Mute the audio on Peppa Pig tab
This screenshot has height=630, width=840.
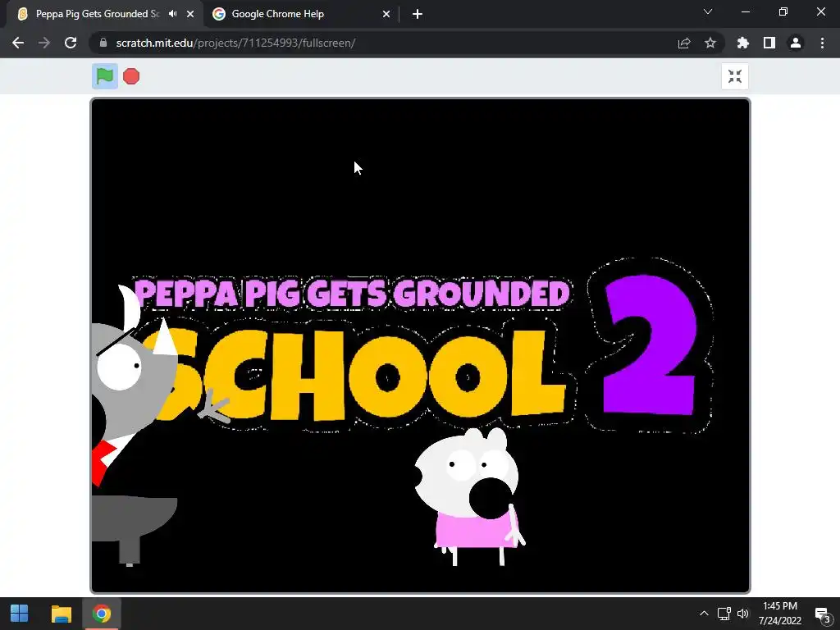coord(172,14)
